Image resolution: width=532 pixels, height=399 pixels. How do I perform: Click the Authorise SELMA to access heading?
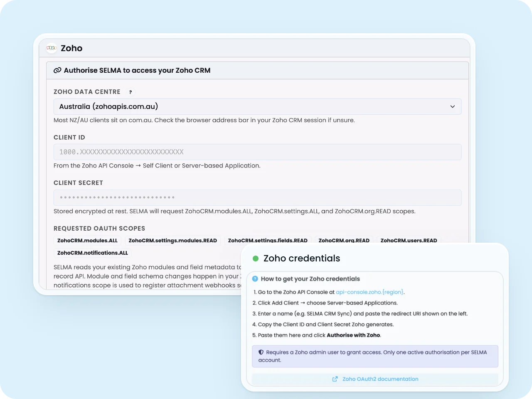137,70
